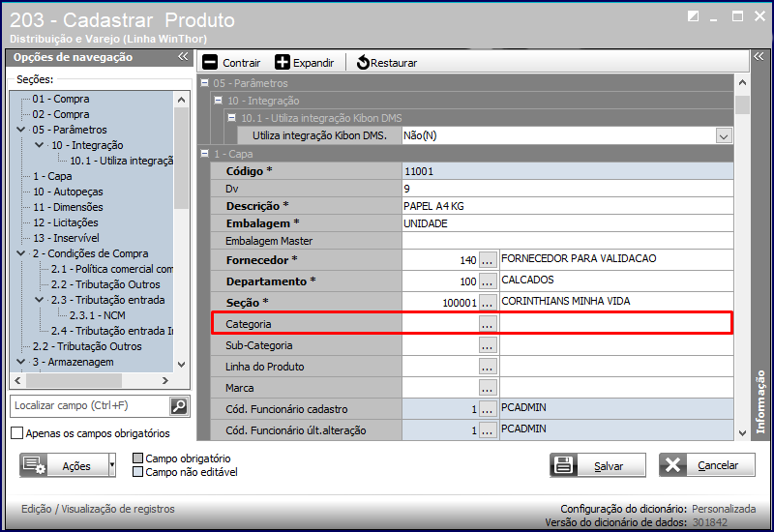
Task: Collapse 10.1 - Utiliza integração Kibon DMS group
Action: [x=231, y=117]
